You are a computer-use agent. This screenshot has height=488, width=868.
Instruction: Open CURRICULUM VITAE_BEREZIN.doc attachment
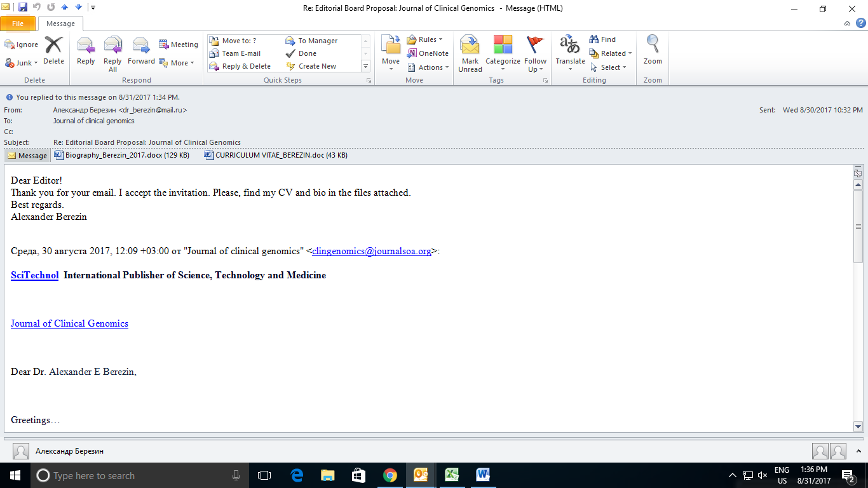click(276, 155)
